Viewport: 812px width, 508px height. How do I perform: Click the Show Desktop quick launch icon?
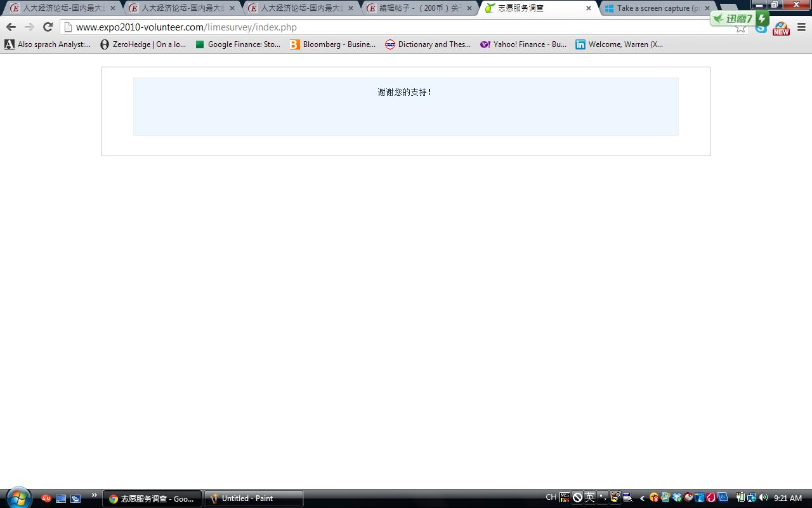click(x=61, y=498)
